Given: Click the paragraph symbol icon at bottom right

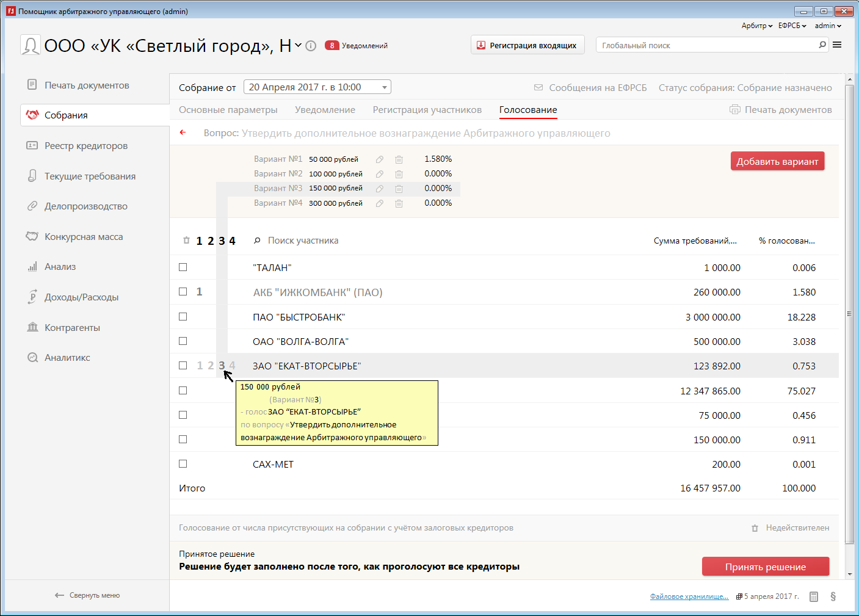Looking at the screenshot, I should [x=833, y=596].
